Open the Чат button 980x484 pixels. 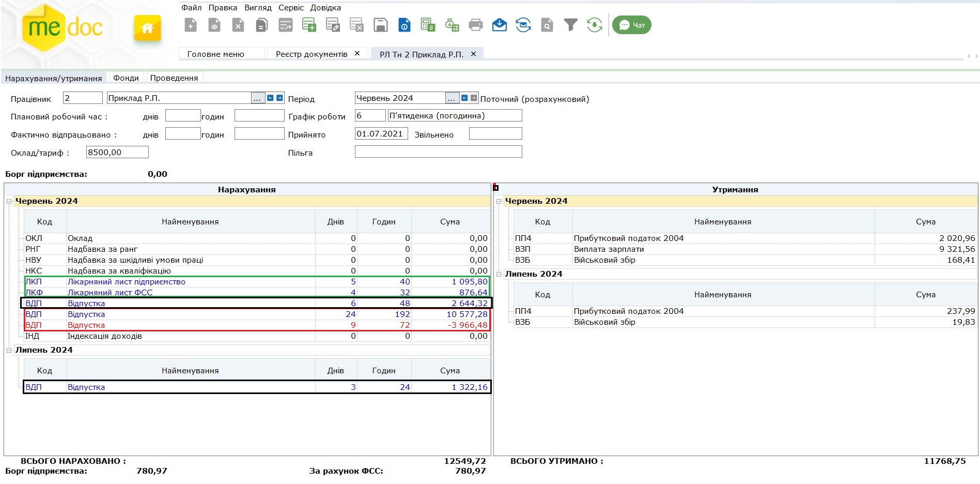point(631,25)
